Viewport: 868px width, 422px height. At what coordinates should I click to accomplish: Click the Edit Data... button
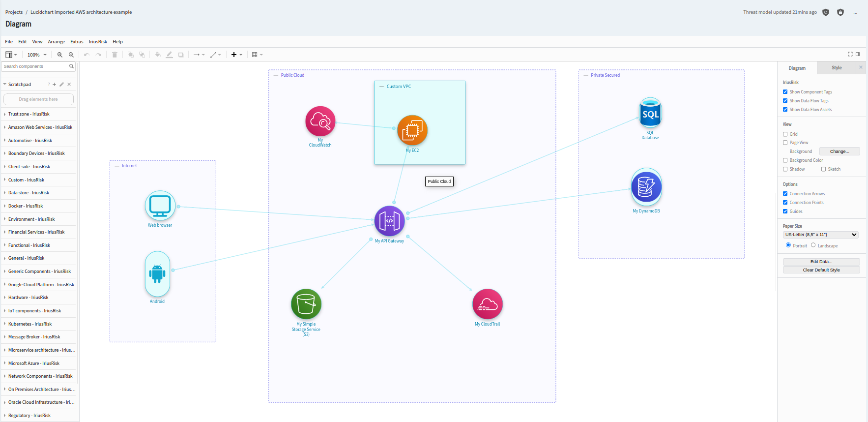point(821,262)
